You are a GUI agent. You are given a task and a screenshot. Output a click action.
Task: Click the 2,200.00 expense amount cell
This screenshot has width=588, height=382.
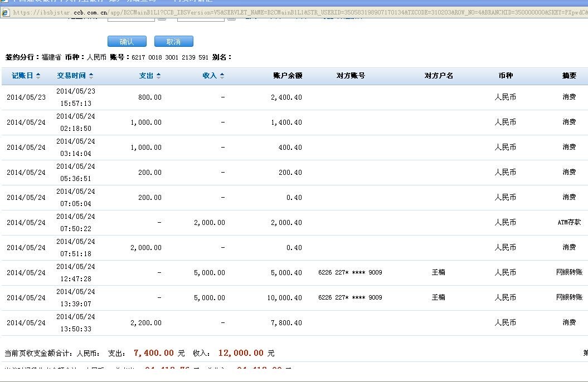coord(145,322)
